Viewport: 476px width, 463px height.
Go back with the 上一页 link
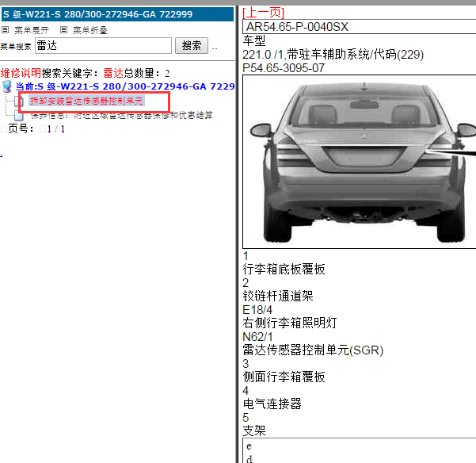point(264,13)
